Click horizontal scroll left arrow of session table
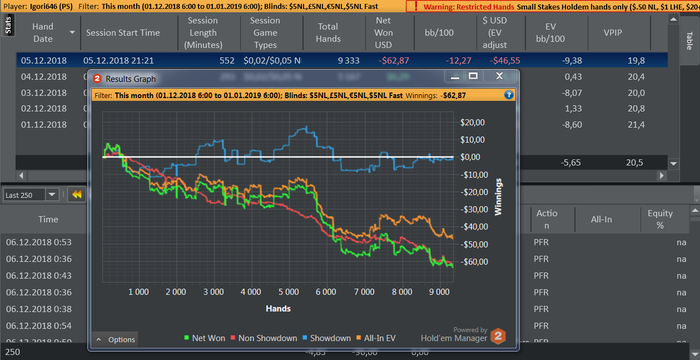This screenshot has width=700, height=360. click(x=21, y=176)
